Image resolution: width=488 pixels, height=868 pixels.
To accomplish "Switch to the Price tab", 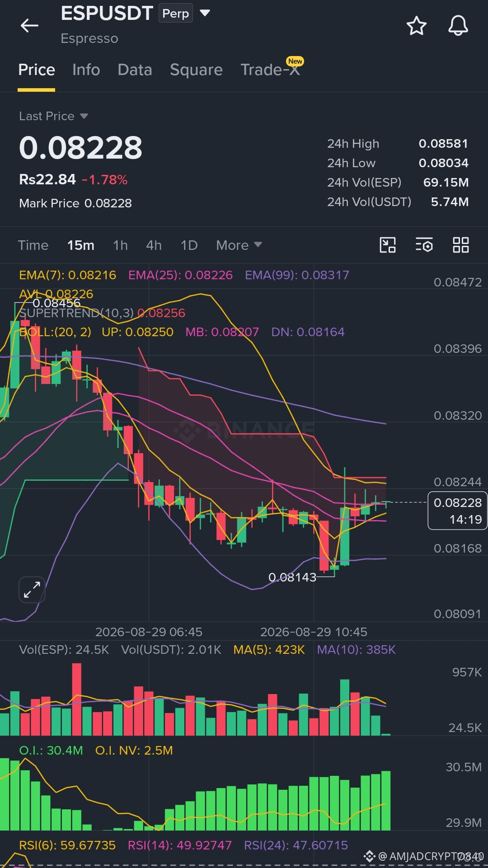I will (x=37, y=70).
